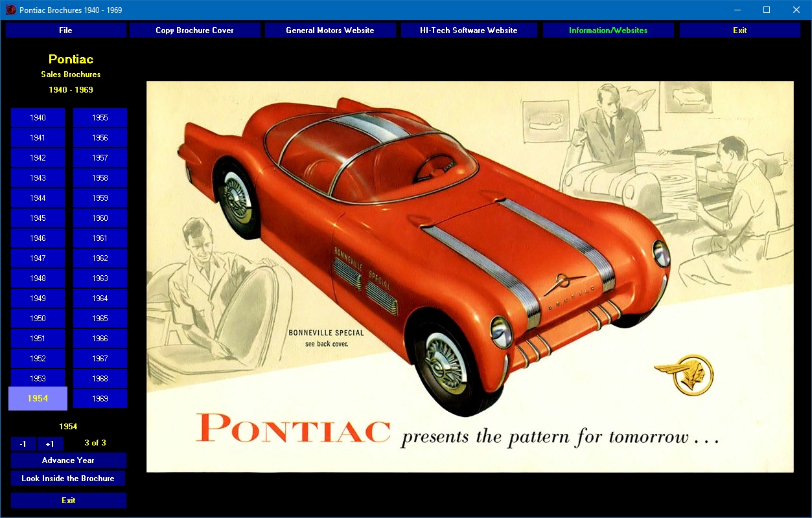Select the 1956 year button
Image resolution: width=812 pixels, height=518 pixels.
tap(100, 138)
